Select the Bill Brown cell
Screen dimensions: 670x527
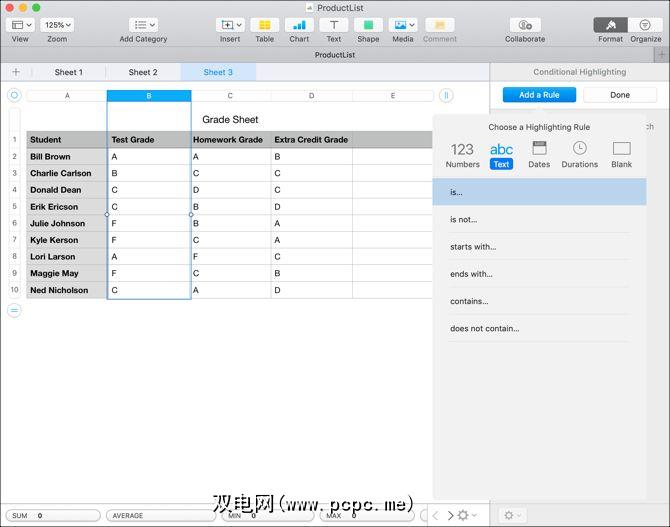[67, 156]
